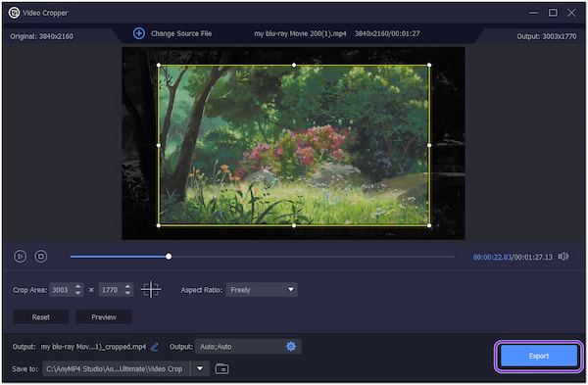Stop the video playback
The width and height of the screenshot is (588, 385).
(41, 257)
